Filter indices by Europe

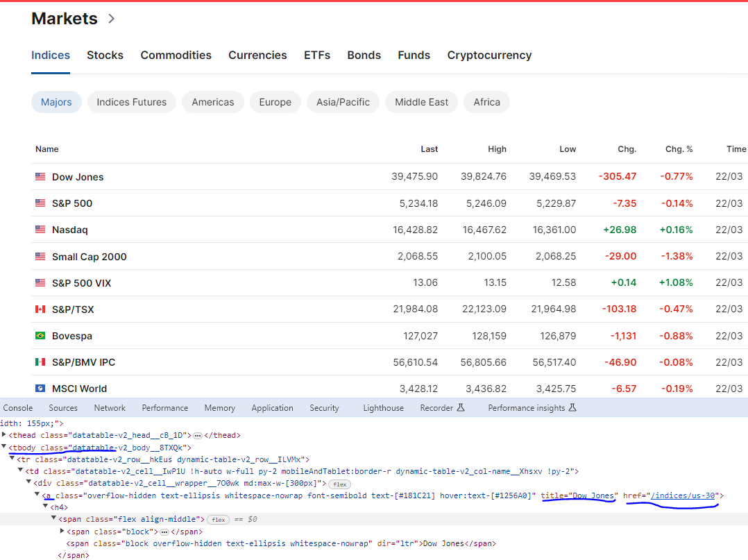tap(275, 102)
